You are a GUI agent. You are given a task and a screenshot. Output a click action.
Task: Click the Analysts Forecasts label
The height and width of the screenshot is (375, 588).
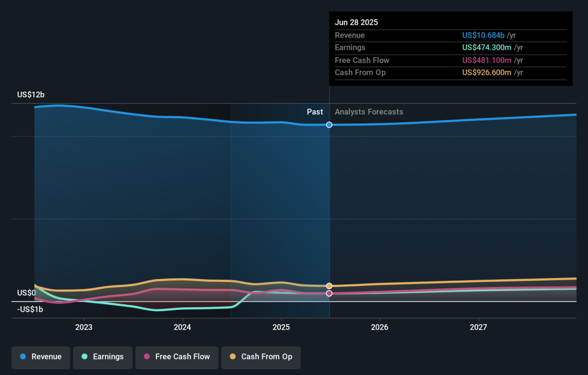pyautogui.click(x=369, y=112)
